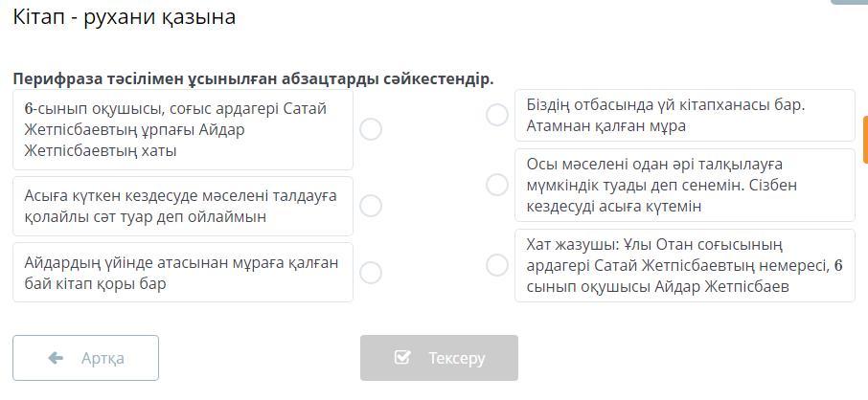The image size is (868, 400).
Task: Select the connector circle beside 'Осы мәселені одан әрі' card
Action: (496, 185)
